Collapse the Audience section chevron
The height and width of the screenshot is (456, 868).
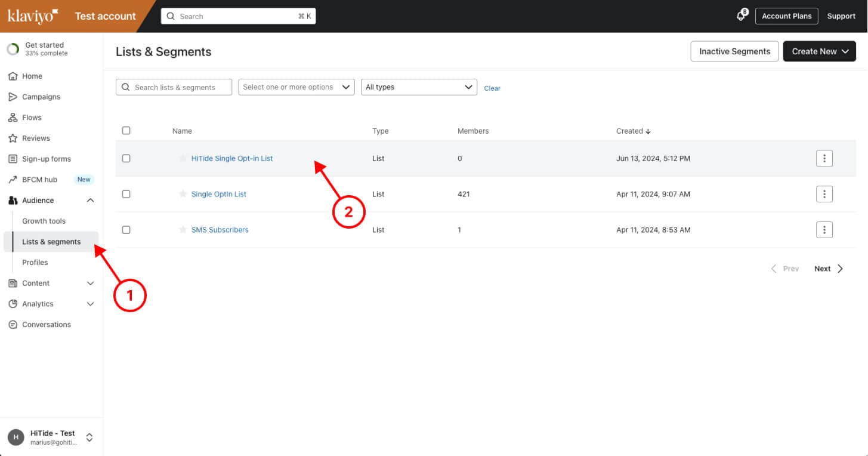(x=91, y=201)
